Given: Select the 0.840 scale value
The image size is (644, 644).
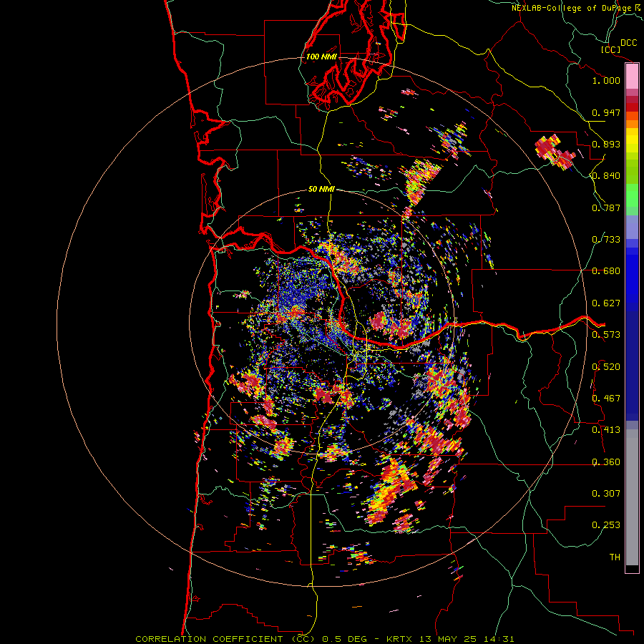Looking at the screenshot, I should [606, 176].
